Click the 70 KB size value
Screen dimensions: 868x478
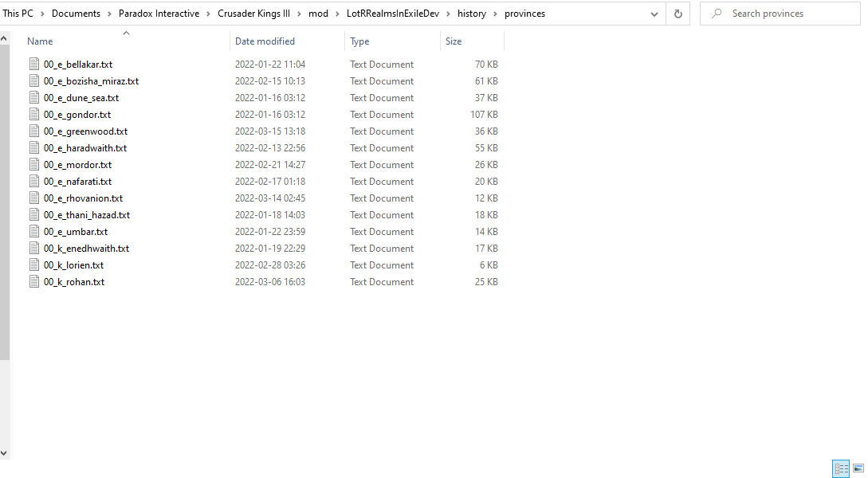pos(486,65)
